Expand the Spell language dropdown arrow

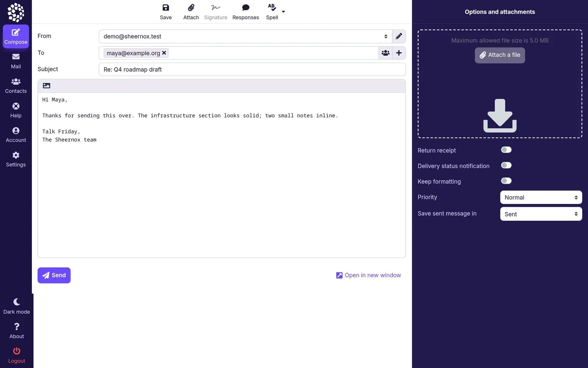pyautogui.click(x=283, y=12)
